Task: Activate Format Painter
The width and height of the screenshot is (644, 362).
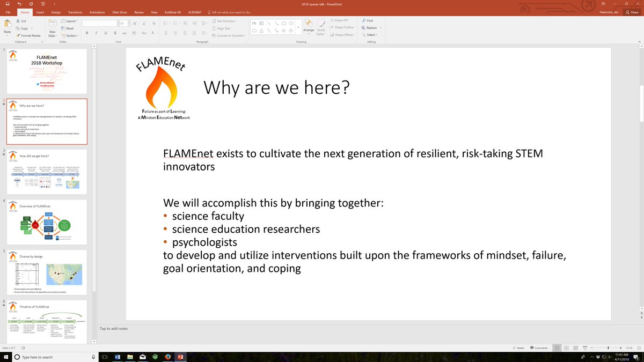Action: tap(28, 35)
